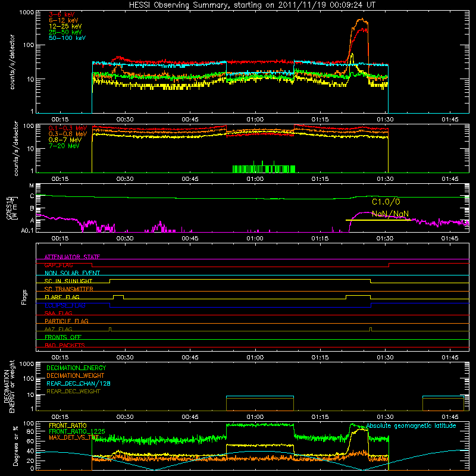Select the GAP_FLAG label
The height and width of the screenshot is (476, 476).
point(58,265)
